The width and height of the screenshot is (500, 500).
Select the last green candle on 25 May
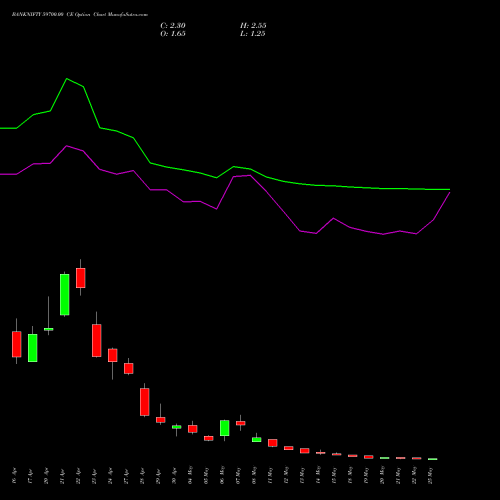click(433, 459)
